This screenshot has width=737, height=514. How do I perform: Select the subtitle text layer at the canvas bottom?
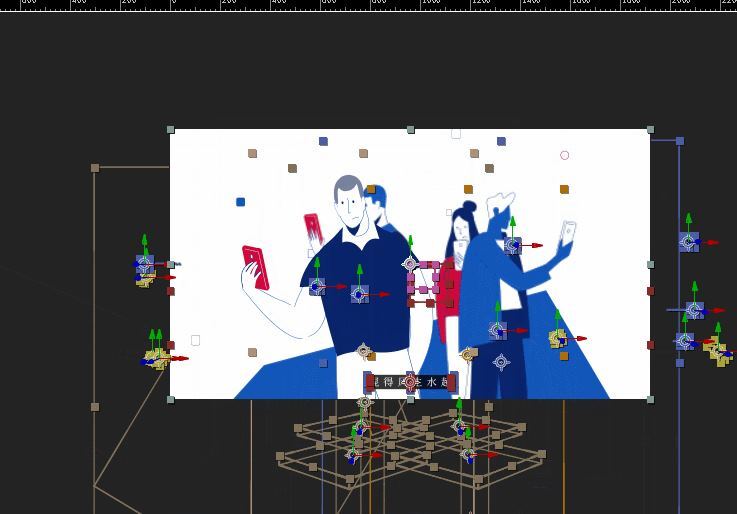410,382
